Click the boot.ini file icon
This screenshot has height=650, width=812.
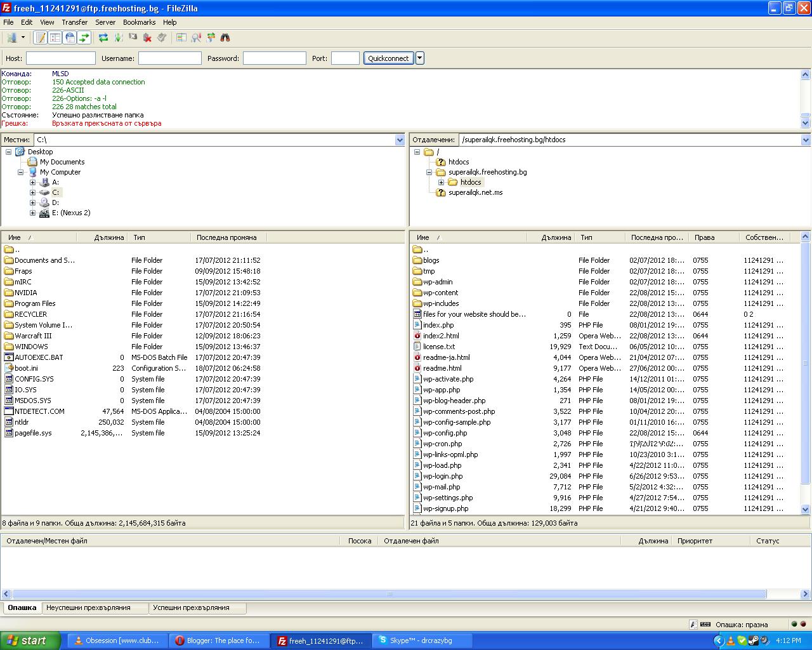click(x=9, y=368)
